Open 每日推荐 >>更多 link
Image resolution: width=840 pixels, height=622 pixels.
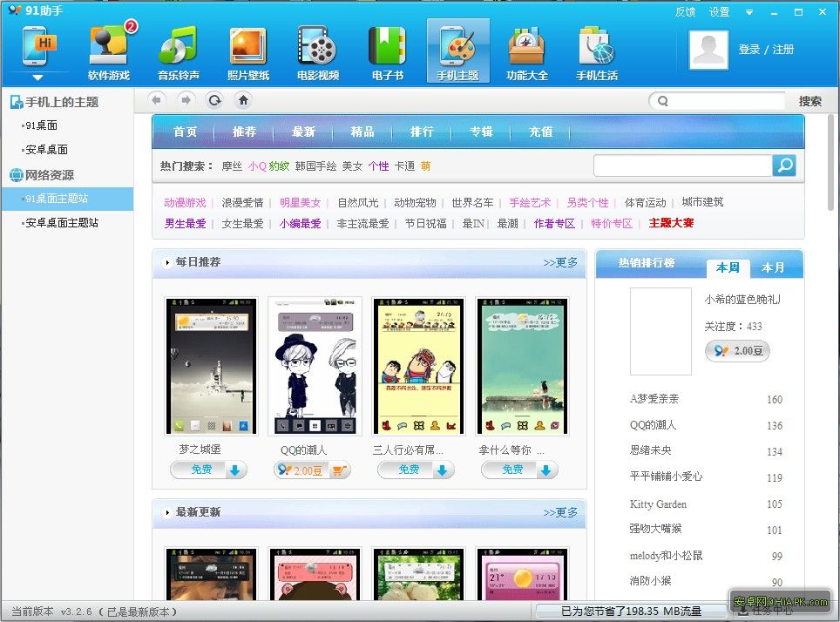coord(560,262)
